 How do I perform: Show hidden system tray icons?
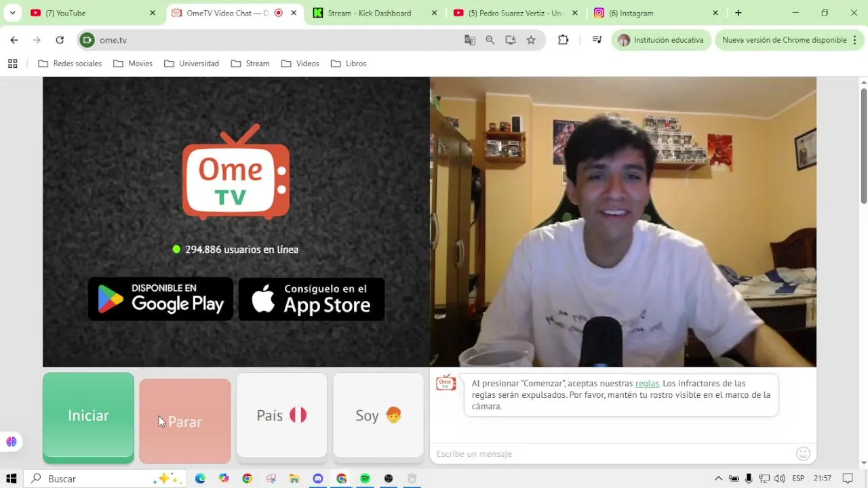pyautogui.click(x=719, y=479)
